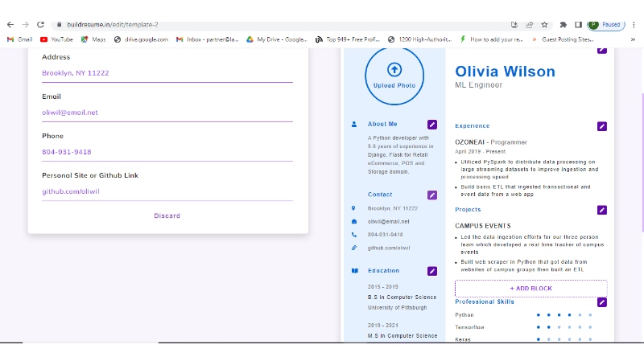The height and width of the screenshot is (361, 644).
Task: Open the Chrome extensions puzzle icon
Action: [563, 25]
